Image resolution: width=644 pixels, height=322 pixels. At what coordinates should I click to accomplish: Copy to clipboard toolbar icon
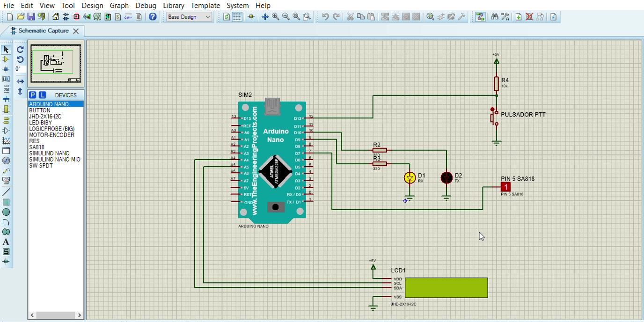click(360, 17)
